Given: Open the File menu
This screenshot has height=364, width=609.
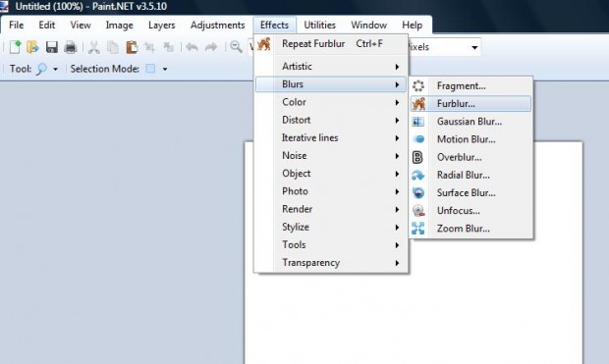Looking at the screenshot, I should [x=17, y=26].
